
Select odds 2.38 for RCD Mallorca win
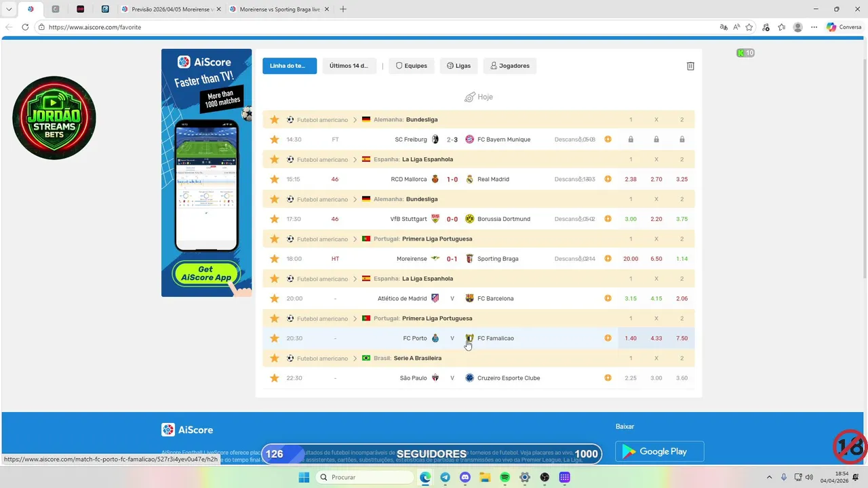pyautogui.click(x=631, y=180)
